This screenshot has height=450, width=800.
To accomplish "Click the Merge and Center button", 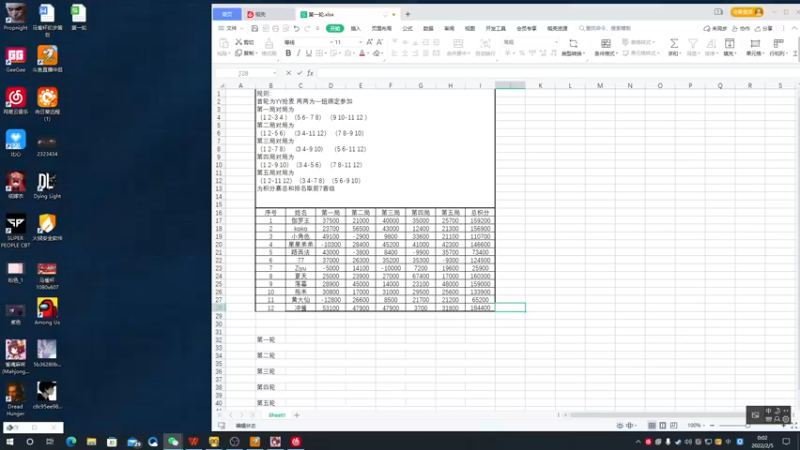I will coord(458,47).
